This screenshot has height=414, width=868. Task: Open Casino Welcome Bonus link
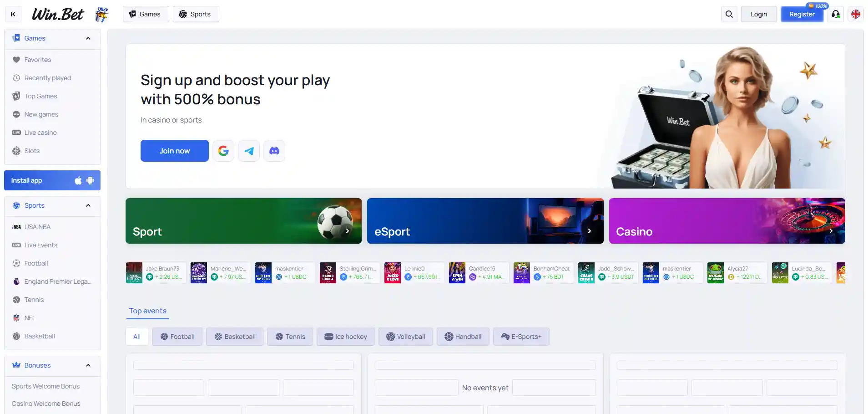(46, 404)
